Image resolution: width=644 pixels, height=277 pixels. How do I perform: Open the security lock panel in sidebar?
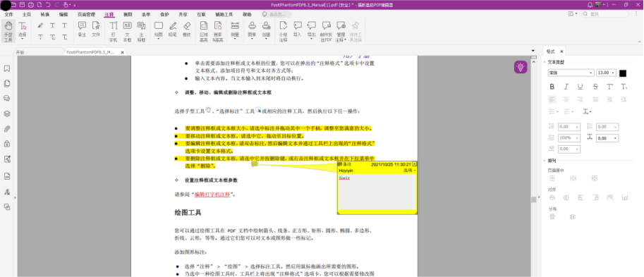coord(7,144)
